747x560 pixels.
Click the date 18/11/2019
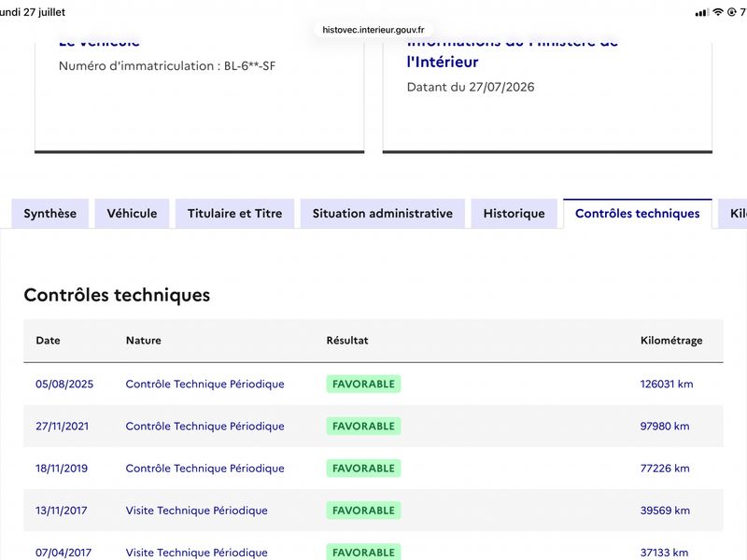[x=62, y=469]
